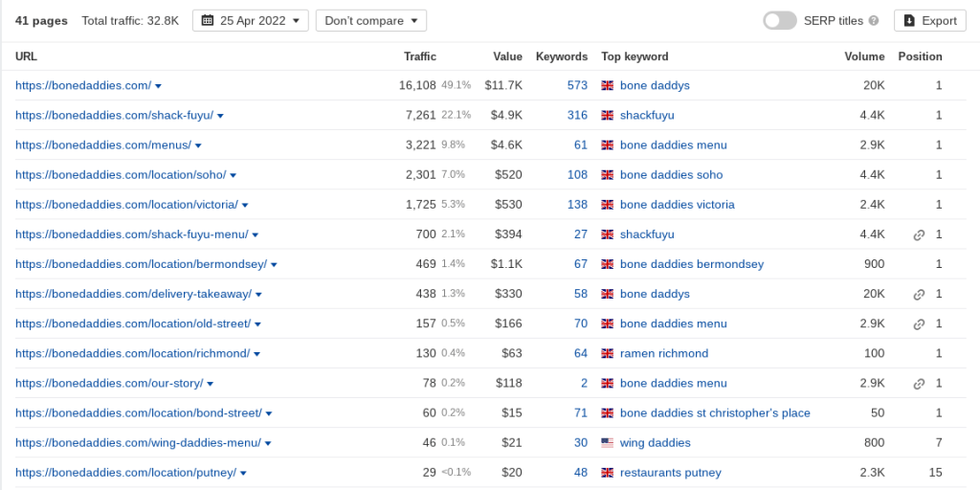Expand dropdown arrow next to location/old-street/ URL
Screen dimensions: 980x490
[x=257, y=324]
